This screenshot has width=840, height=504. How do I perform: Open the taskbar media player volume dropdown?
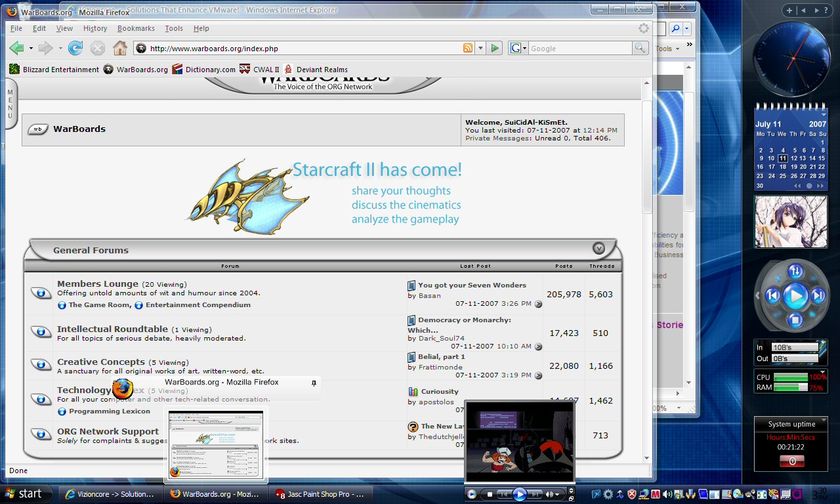point(558,494)
